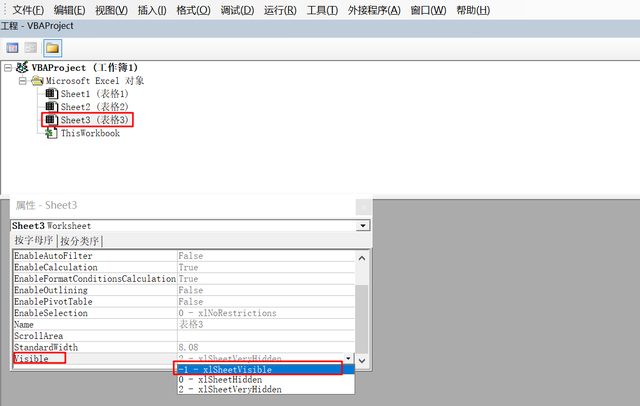Select the EnableCalculation property row

point(184,267)
